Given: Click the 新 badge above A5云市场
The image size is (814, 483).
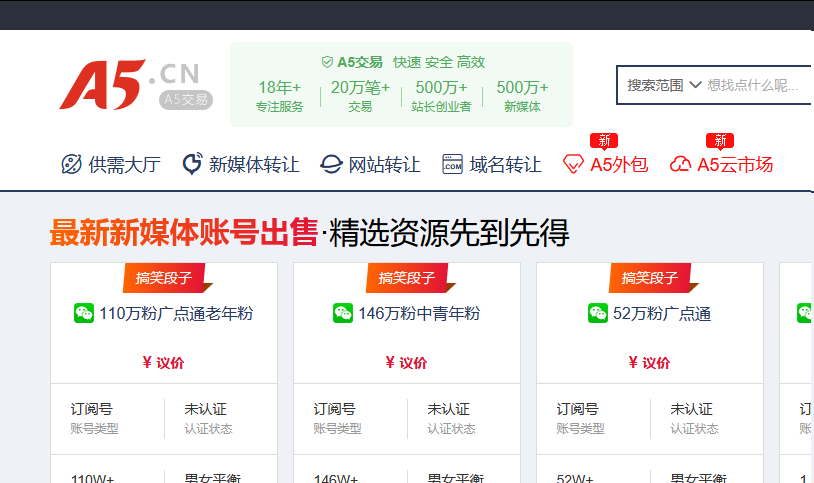Looking at the screenshot, I should point(720,141).
